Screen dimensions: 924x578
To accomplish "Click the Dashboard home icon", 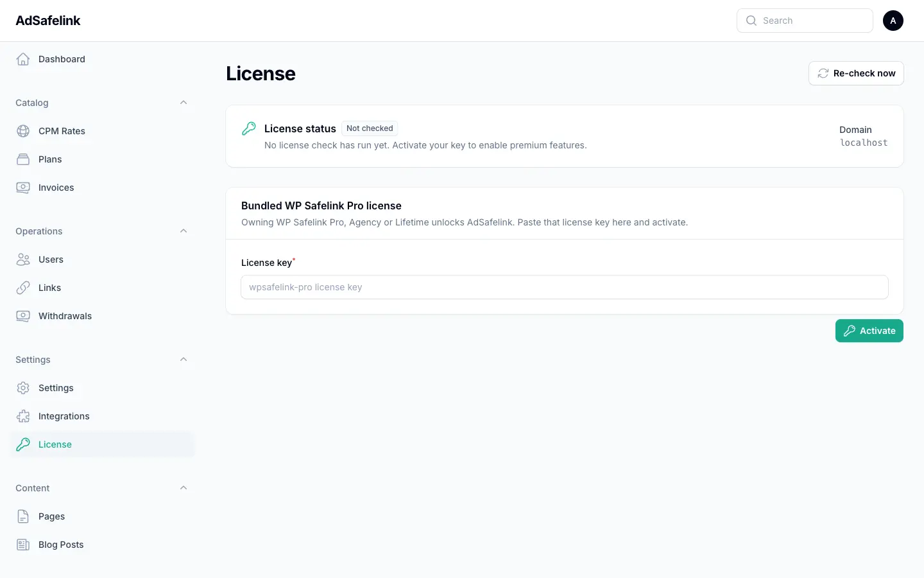I will [x=23, y=59].
